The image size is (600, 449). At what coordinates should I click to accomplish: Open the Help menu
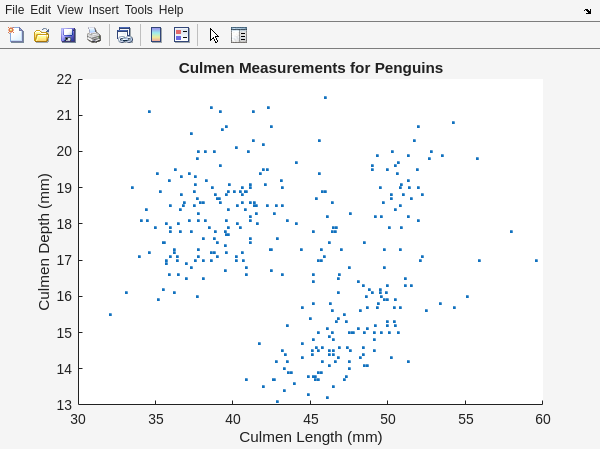coord(171,9)
